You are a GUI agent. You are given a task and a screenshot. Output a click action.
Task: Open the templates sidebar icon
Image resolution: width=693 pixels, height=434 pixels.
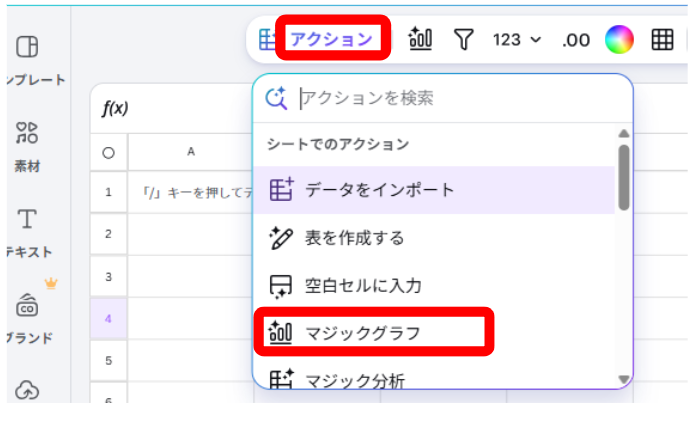(27, 46)
